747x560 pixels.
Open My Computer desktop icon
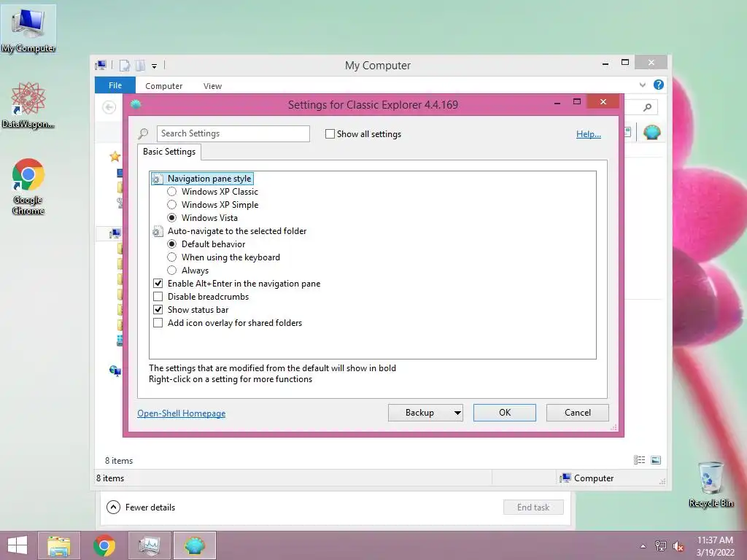[28, 28]
